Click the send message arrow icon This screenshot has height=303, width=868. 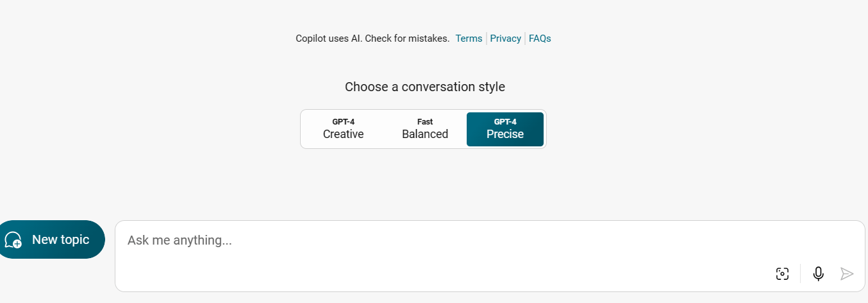(x=847, y=274)
